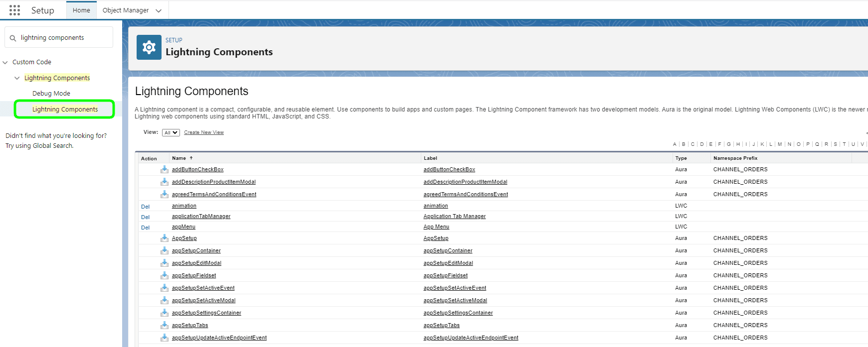Open the appMenu name link
868x347 pixels.
[x=183, y=227]
